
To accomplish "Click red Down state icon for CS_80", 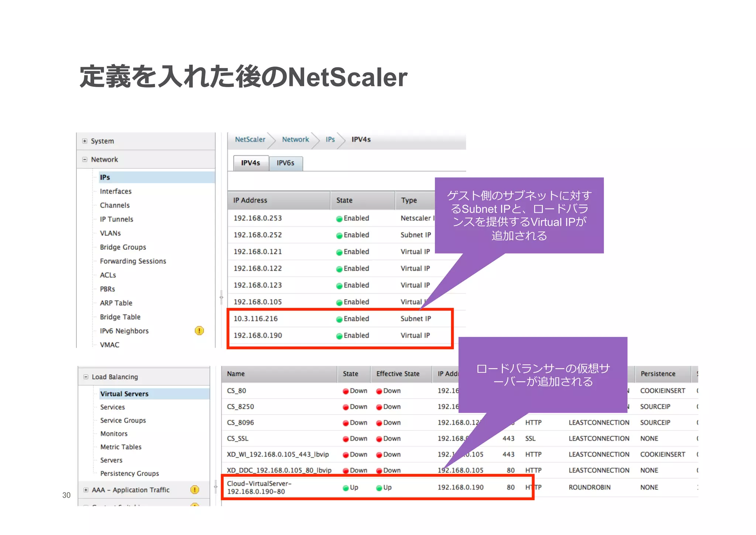I will (346, 391).
